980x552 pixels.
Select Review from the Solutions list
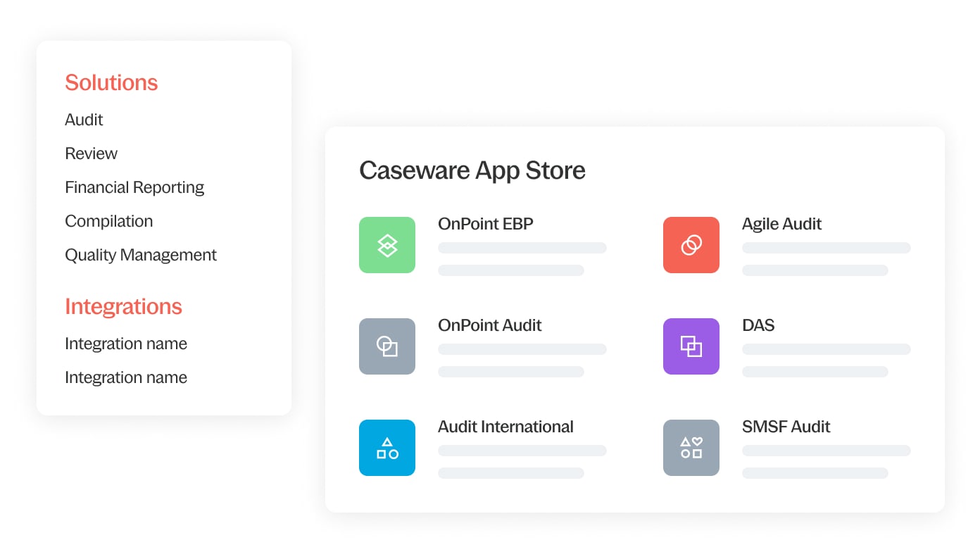92,153
